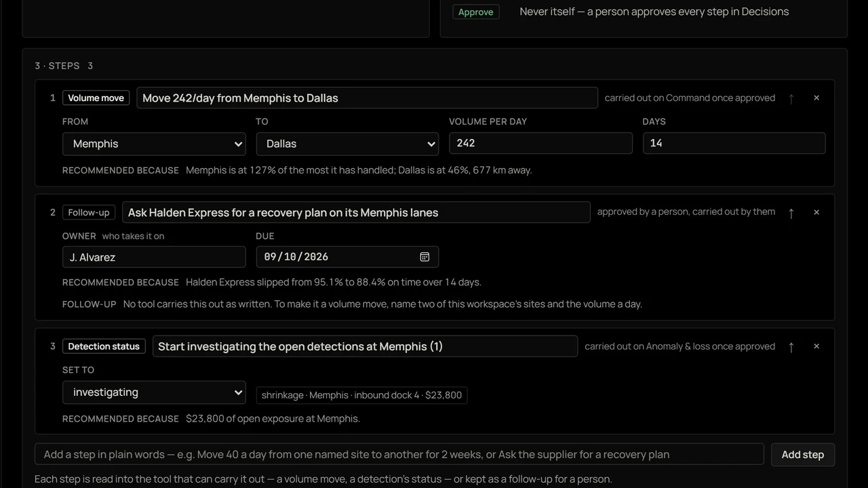Click 'carried out on Anomaly & loss once approved'

click(x=679, y=346)
